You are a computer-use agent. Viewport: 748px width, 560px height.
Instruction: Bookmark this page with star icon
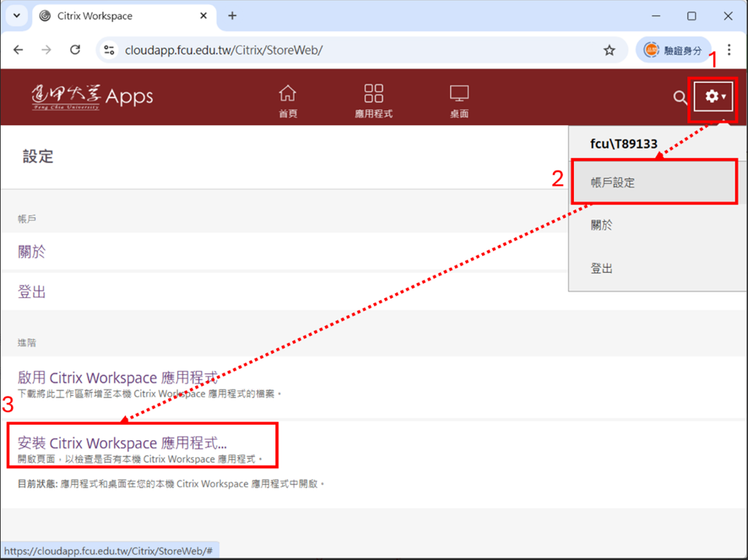(609, 50)
